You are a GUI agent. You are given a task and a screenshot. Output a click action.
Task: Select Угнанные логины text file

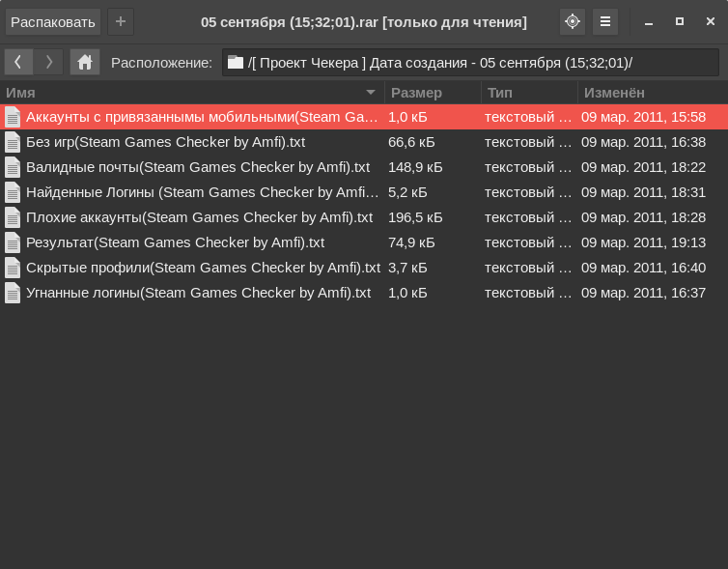pos(198,293)
